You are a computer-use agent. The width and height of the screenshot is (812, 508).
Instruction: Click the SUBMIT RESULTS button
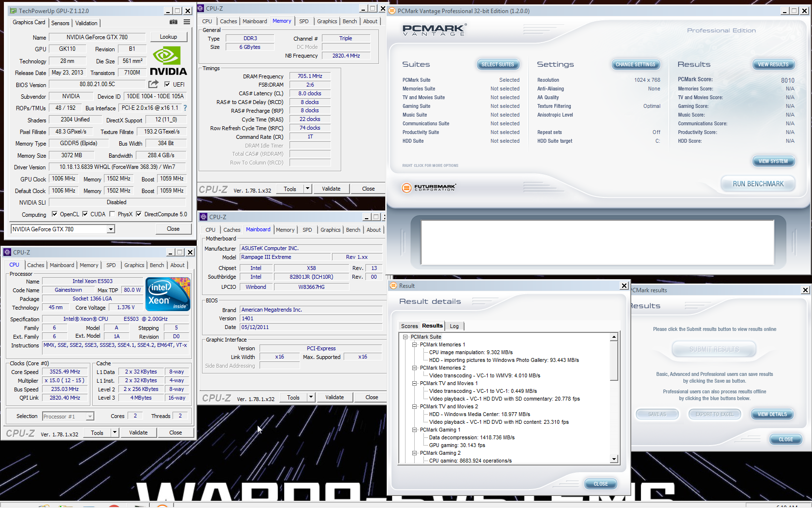tap(714, 349)
